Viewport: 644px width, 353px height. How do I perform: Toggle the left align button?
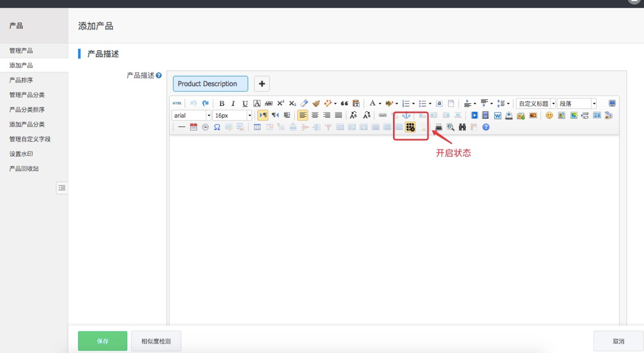pyautogui.click(x=302, y=115)
